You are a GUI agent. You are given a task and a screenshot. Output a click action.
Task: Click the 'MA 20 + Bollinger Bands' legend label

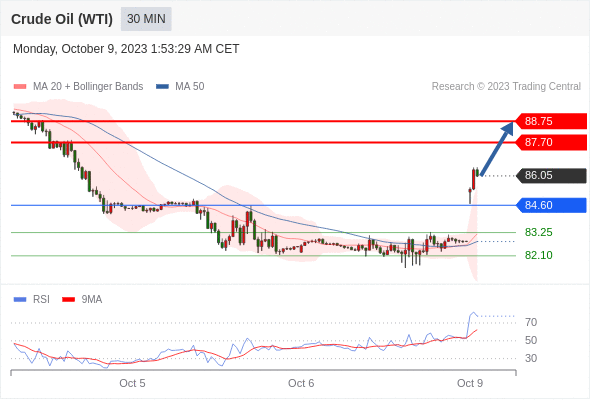tap(88, 87)
